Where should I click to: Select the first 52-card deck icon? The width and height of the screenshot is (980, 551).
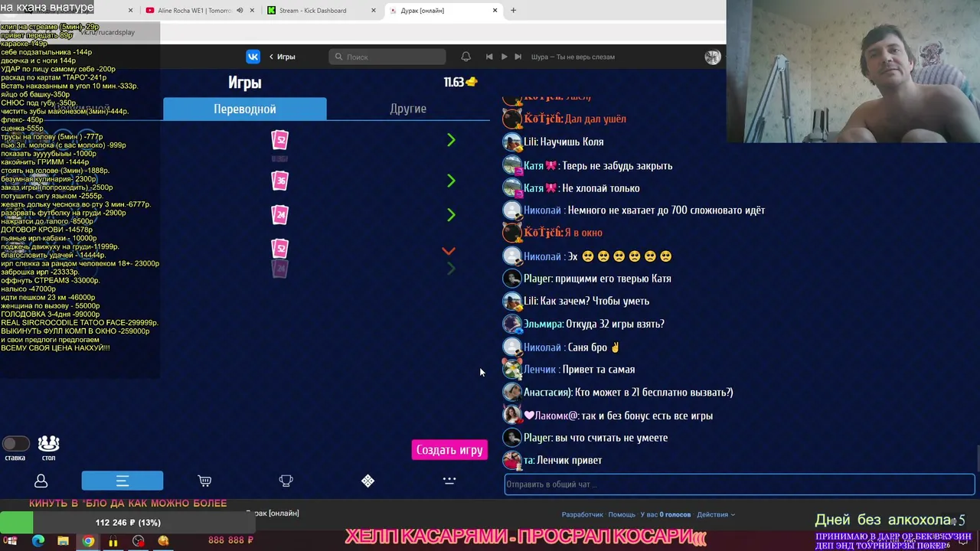(x=280, y=140)
